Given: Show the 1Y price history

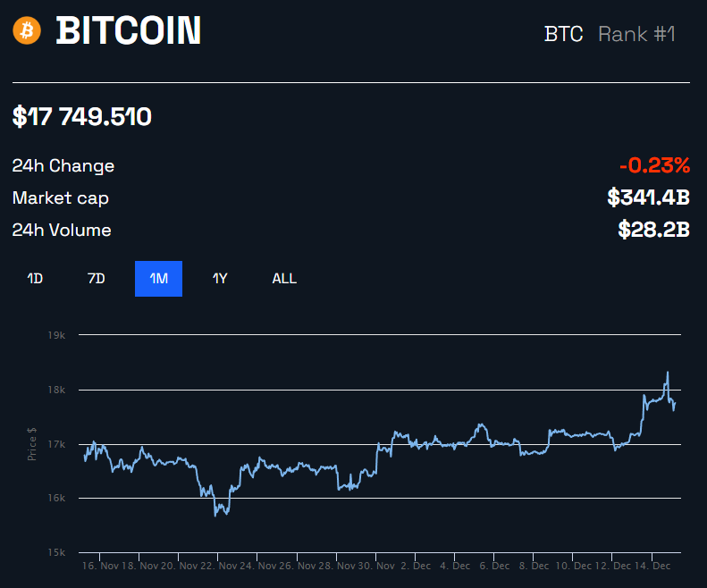Looking at the screenshot, I should pos(220,279).
